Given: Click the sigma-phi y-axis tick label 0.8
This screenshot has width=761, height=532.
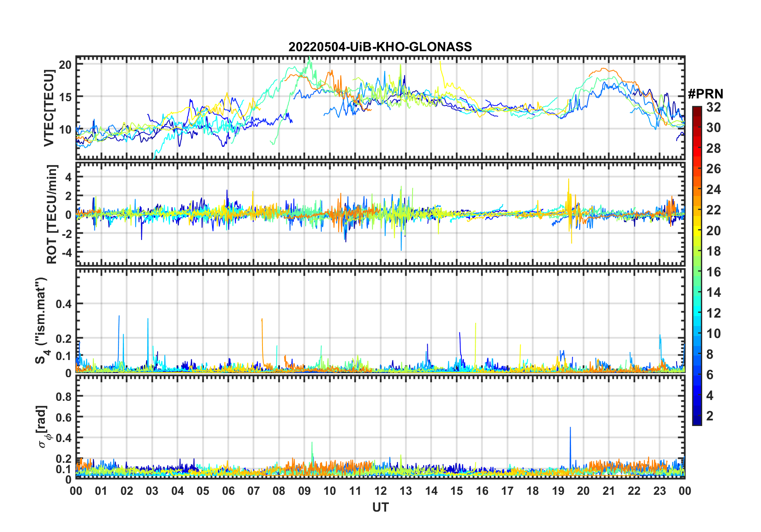Looking at the screenshot, I should point(63,396).
